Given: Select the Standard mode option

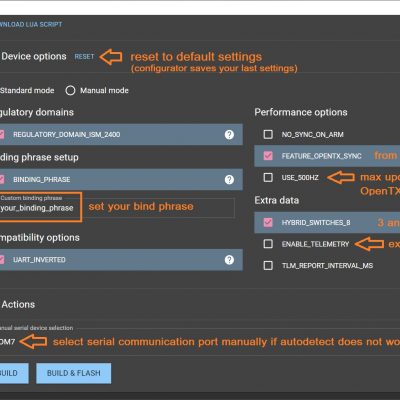Looking at the screenshot, I should [27, 90].
